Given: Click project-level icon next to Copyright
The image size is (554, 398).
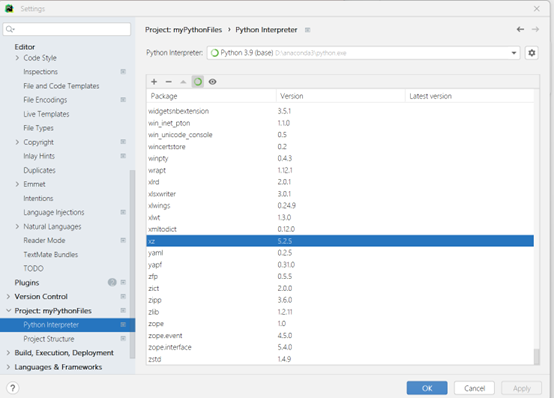Looking at the screenshot, I should pyautogui.click(x=123, y=142).
